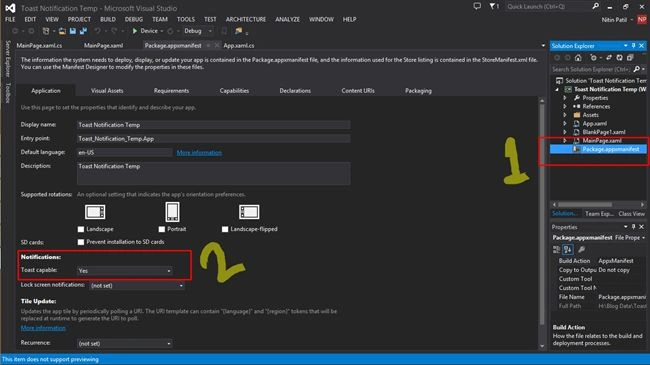This screenshot has width=650, height=365.
Task: Expand the Assets folder node
Action: pos(565,115)
